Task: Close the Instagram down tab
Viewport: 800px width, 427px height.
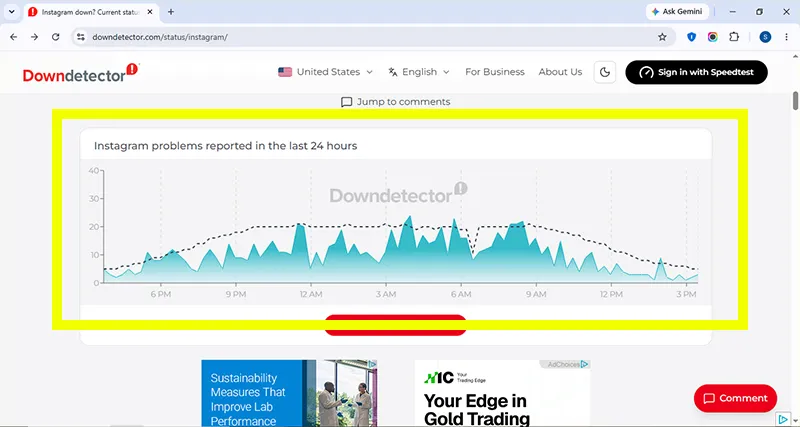Action: pos(150,12)
